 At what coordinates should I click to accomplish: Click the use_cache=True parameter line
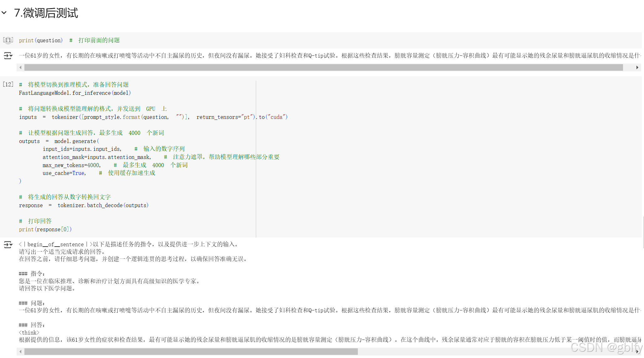point(64,173)
